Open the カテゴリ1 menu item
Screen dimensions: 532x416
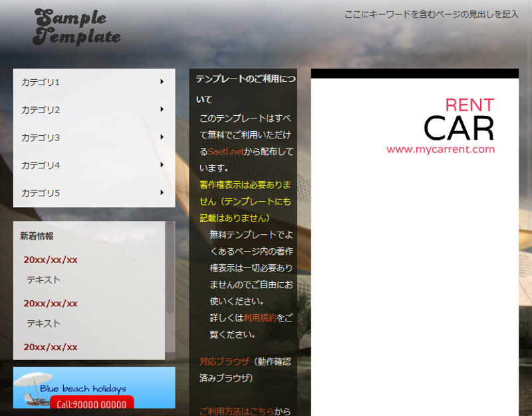(x=41, y=83)
